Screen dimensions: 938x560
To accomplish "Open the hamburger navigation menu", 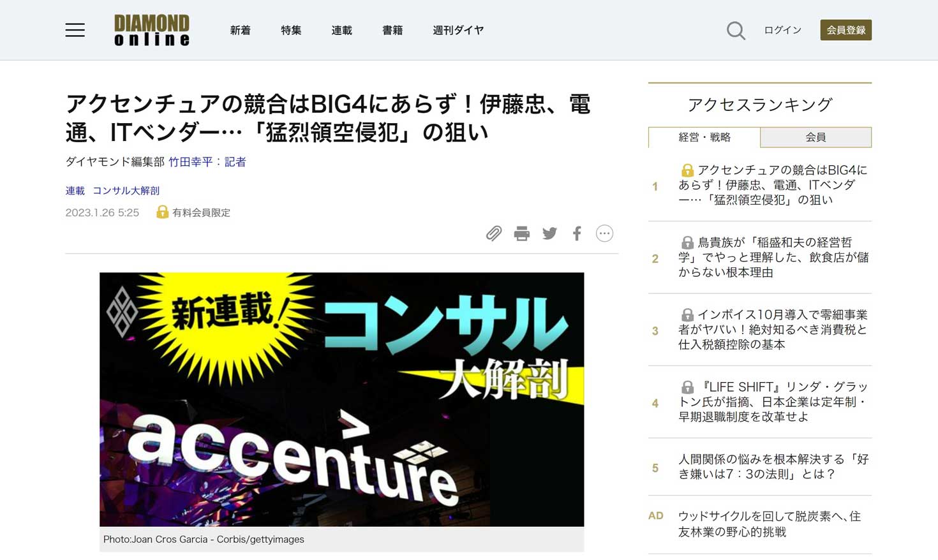I will point(75,30).
